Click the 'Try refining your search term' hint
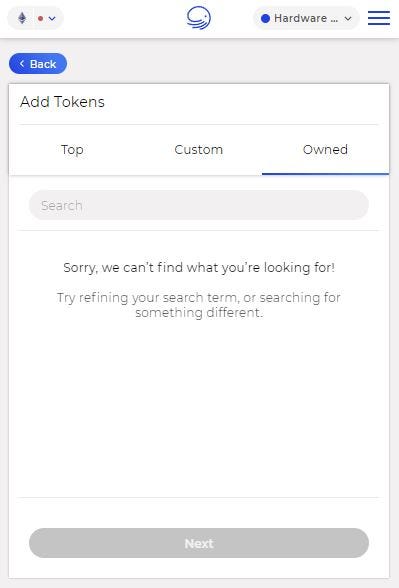This screenshot has width=399, height=588. pos(199,298)
